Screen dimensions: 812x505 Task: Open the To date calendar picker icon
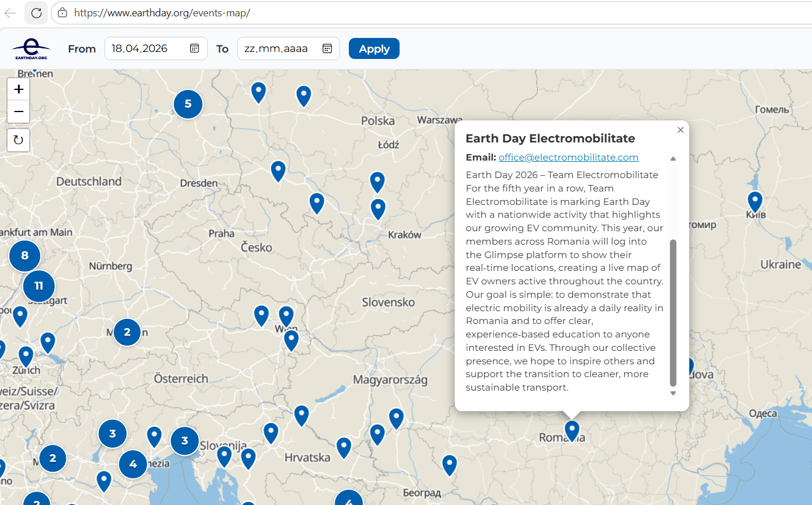point(327,48)
